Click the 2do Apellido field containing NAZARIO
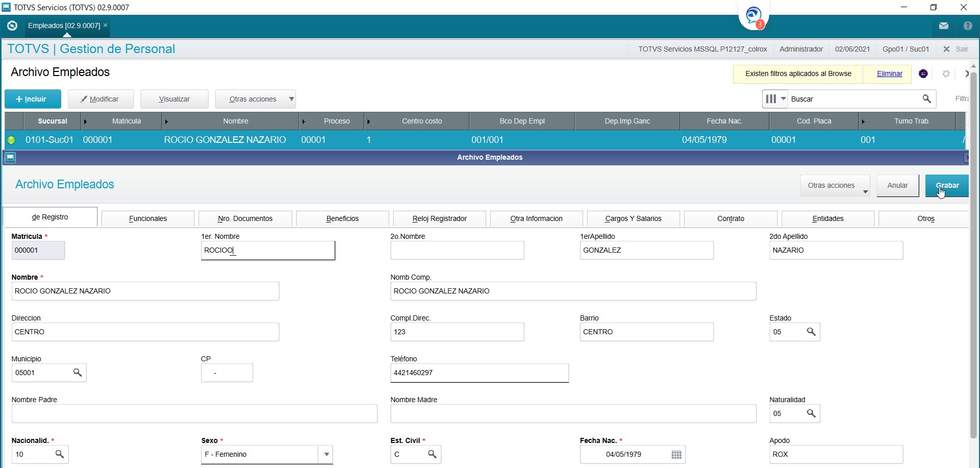 (x=836, y=251)
